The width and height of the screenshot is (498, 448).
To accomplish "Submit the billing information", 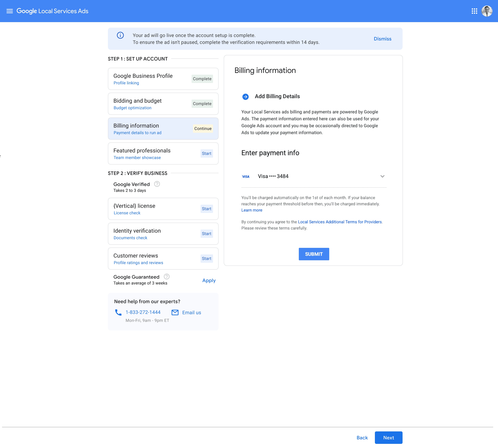I will pyautogui.click(x=314, y=254).
